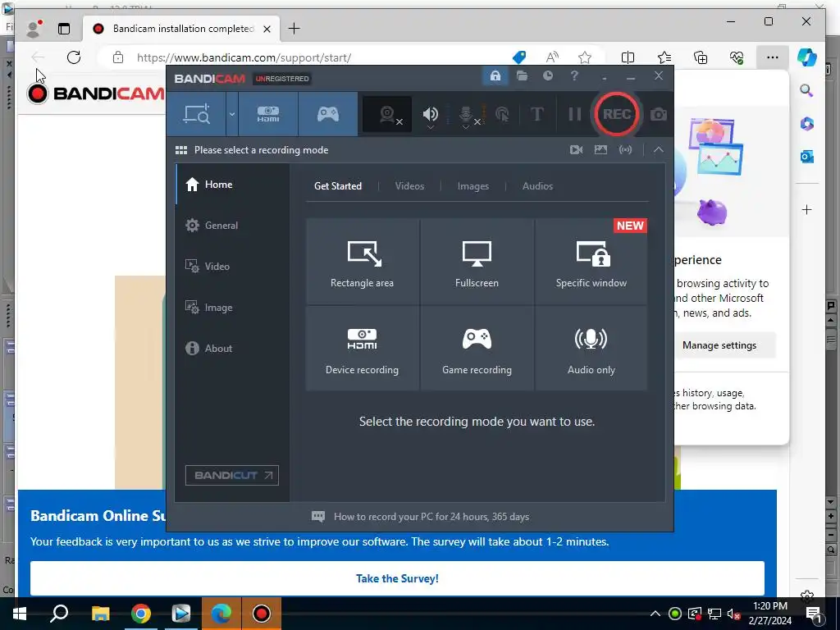Open Outlook icon in Edge sidebar
The width and height of the screenshot is (840, 630).
coord(807,157)
